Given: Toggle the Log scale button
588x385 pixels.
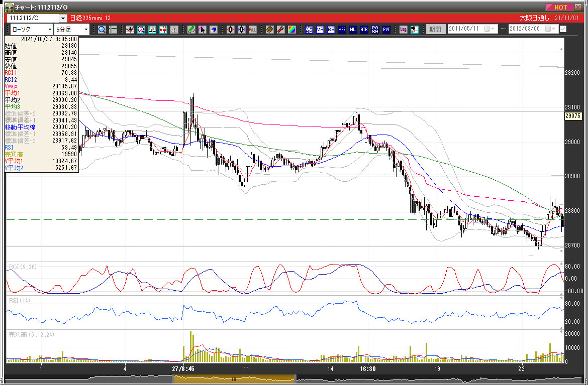Looking at the screenshot, I should pyautogui.click(x=403, y=29).
